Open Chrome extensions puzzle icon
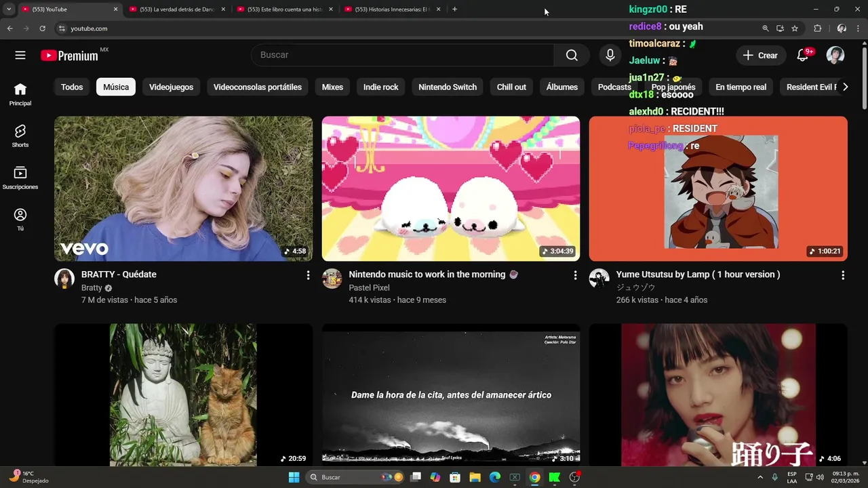Image resolution: width=868 pixels, height=488 pixels. point(817,28)
